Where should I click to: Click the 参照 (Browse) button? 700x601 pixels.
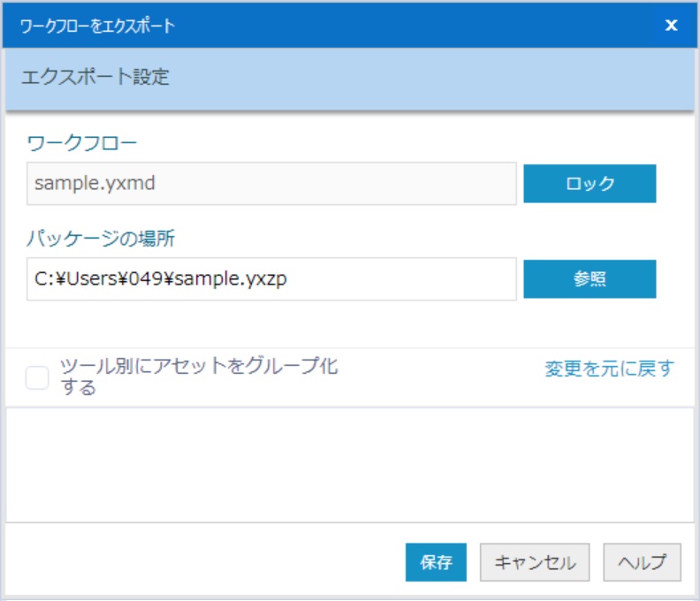pos(590,279)
